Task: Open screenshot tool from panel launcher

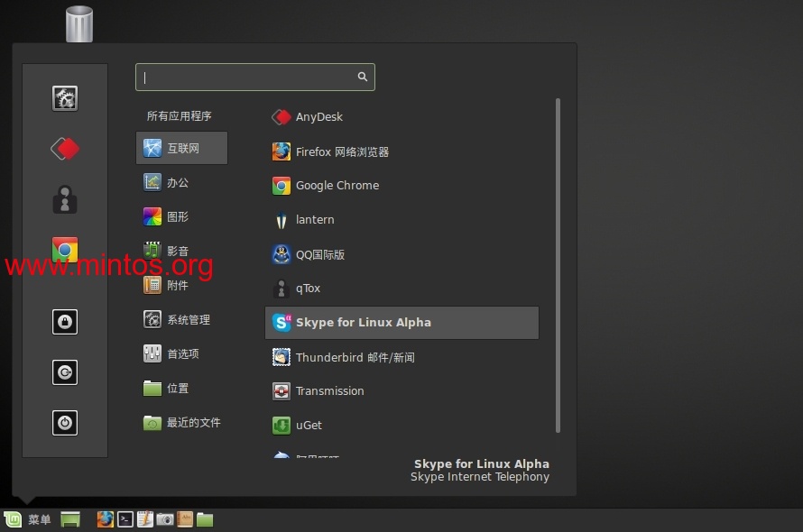Action: tap(165, 519)
